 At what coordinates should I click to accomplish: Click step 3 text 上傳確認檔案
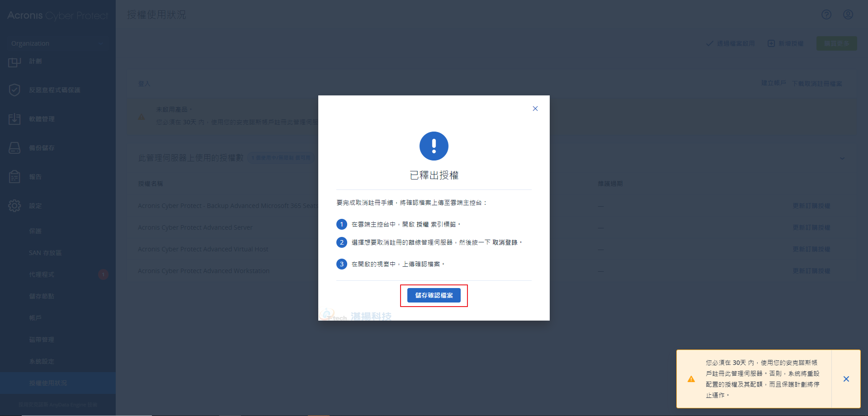(398, 264)
